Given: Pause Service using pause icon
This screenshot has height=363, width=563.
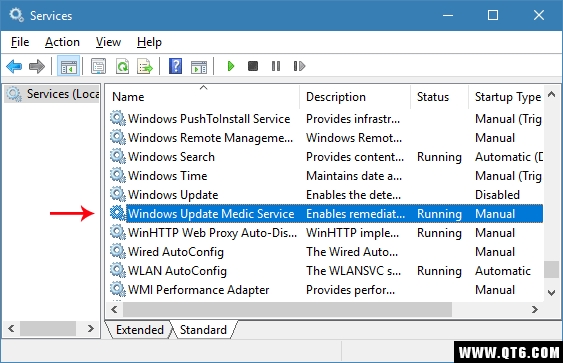Looking at the screenshot, I should [x=276, y=66].
